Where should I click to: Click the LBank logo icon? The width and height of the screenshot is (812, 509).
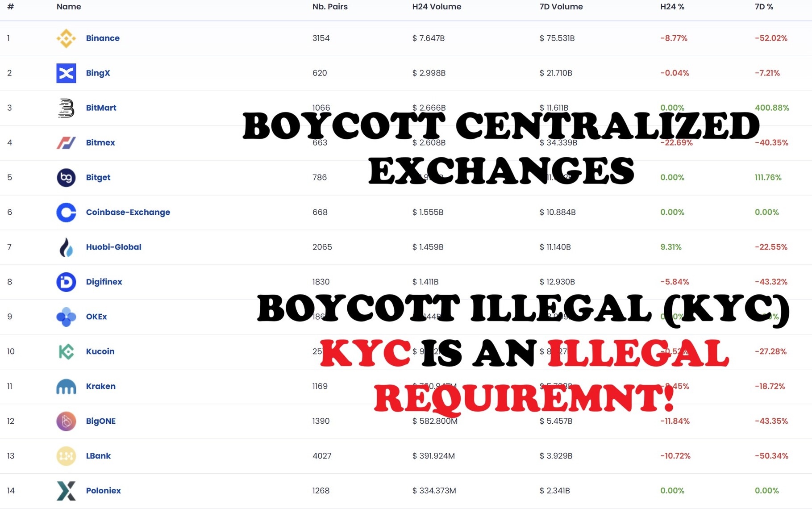coord(66,456)
